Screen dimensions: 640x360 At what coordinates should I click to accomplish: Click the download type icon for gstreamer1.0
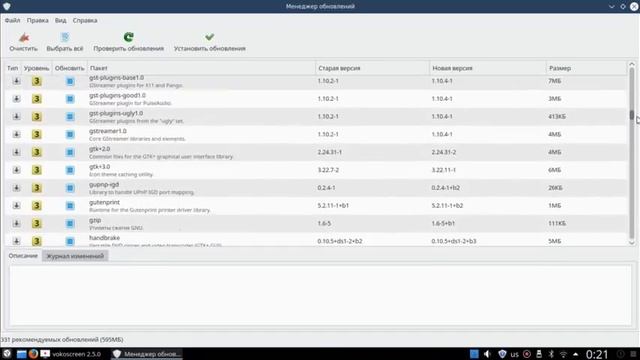coord(16,134)
